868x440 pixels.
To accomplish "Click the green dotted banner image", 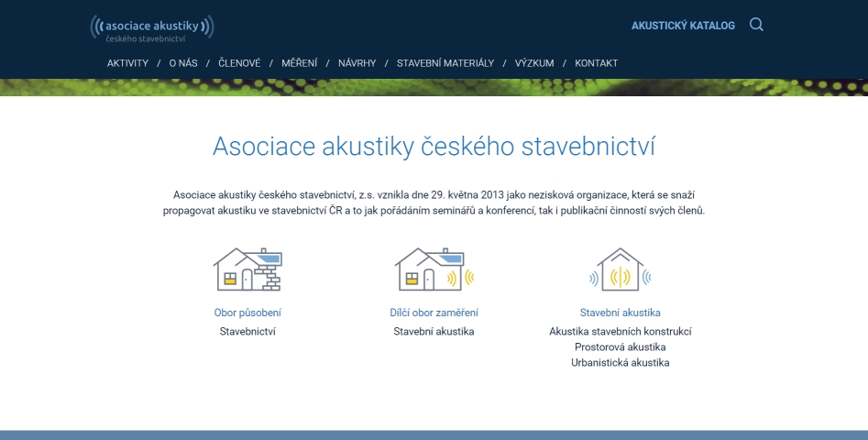I will 434,87.
